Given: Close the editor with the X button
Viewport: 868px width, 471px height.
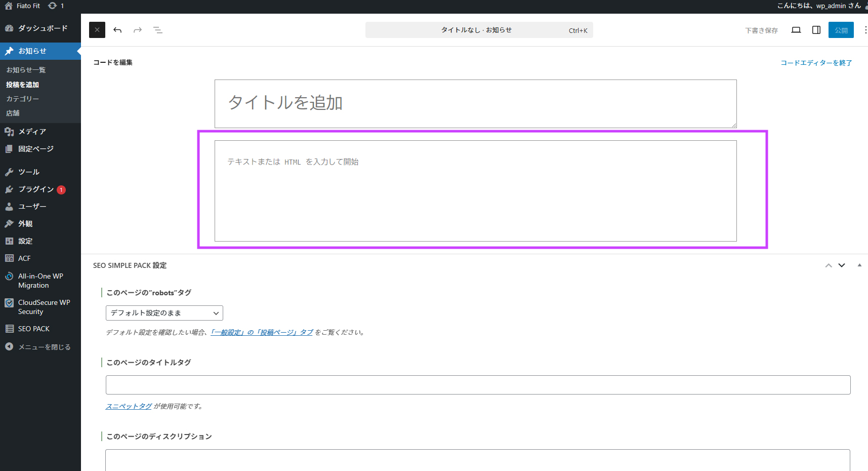Looking at the screenshot, I should point(97,30).
